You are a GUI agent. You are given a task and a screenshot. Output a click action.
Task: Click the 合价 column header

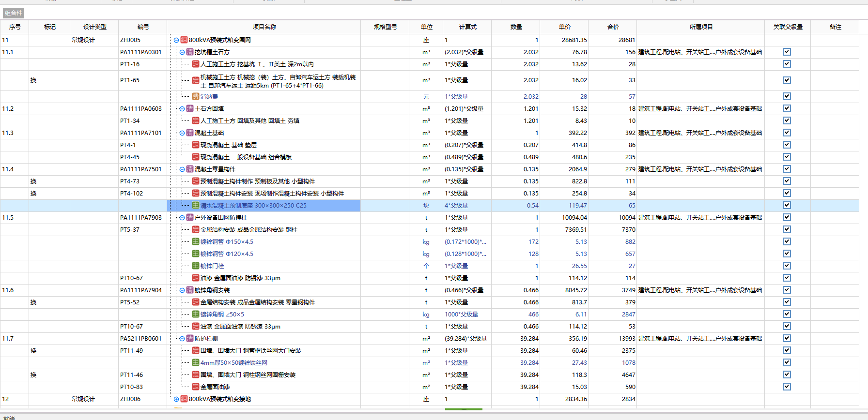coord(613,27)
